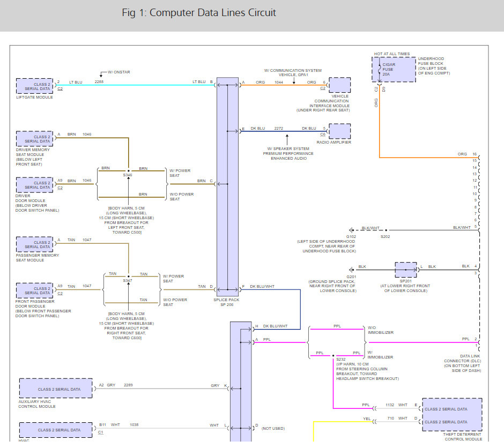Click the G102 ground symbol
The width and height of the screenshot is (504, 448).
pos(351,230)
